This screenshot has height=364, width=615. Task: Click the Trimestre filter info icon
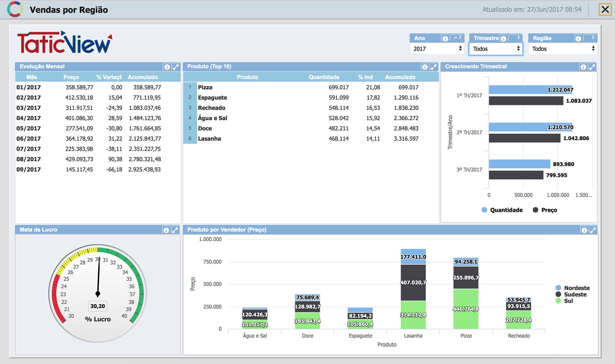[x=503, y=38]
